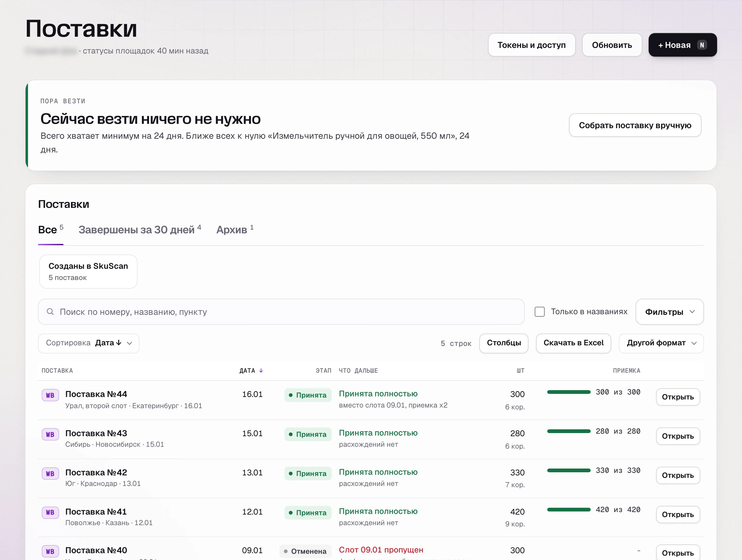
Task: Click the Поставка №42 title
Action: click(x=96, y=473)
